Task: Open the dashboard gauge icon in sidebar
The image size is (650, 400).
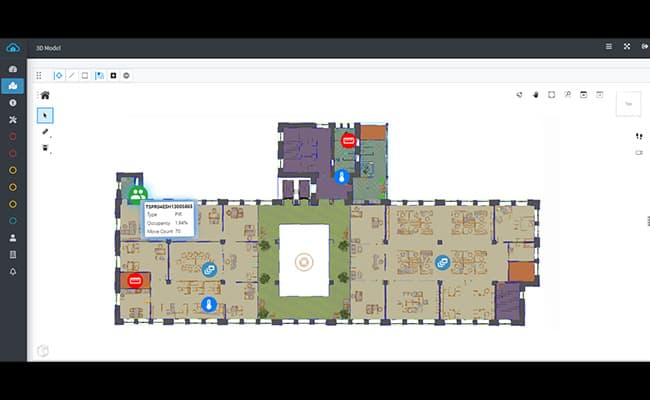Action: point(12,69)
